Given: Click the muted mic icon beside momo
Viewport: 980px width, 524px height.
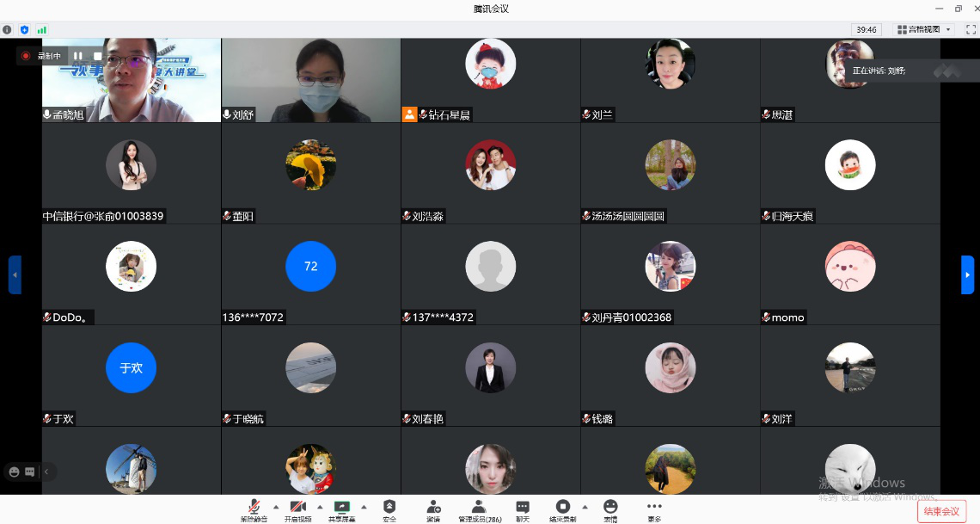Looking at the screenshot, I should coord(766,317).
